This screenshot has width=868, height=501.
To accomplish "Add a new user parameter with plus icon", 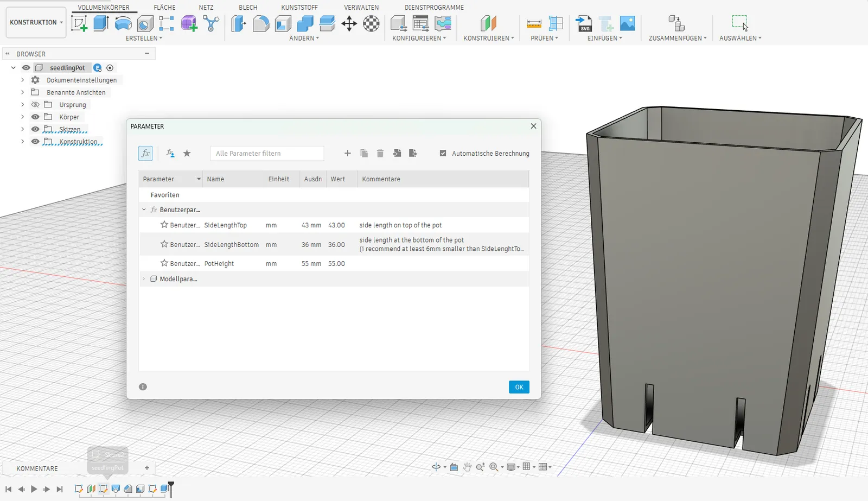I will [x=348, y=154].
